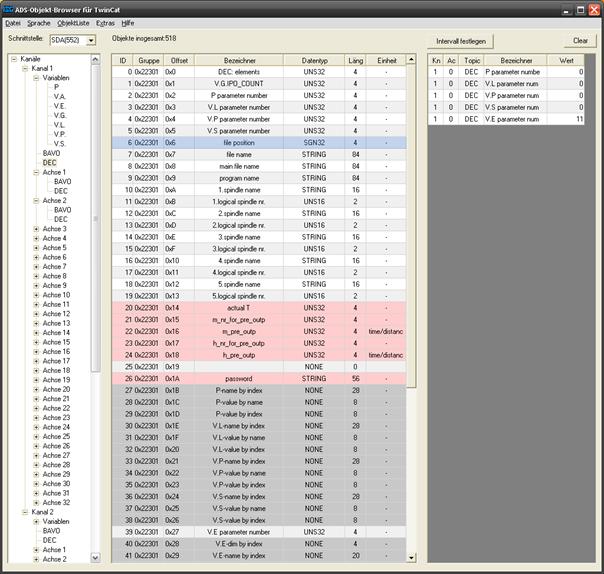Select Achse 25 in the tree
Screen dimensions: 604x574
pyautogui.click(x=56, y=436)
